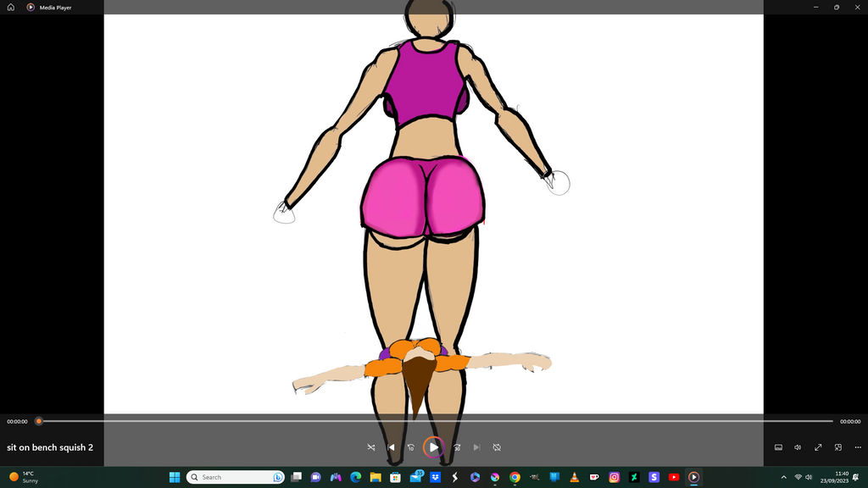Click the elapsed time 00:00:00 on the left

(17, 422)
